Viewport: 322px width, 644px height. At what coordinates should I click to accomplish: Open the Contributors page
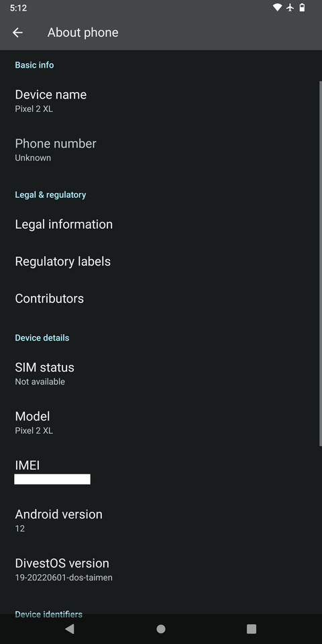pyautogui.click(x=160, y=298)
